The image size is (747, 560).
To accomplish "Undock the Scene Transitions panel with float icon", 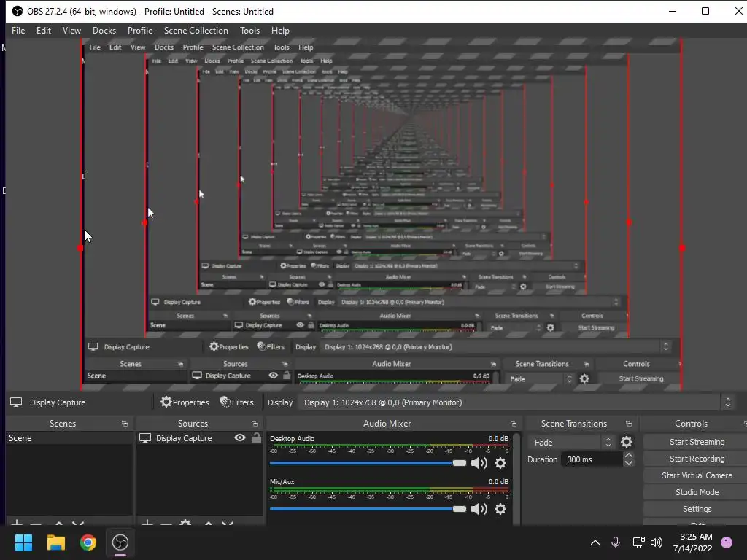I will [x=628, y=424].
